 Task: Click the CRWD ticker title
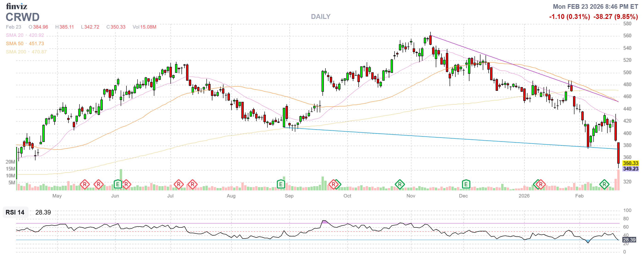pos(23,17)
